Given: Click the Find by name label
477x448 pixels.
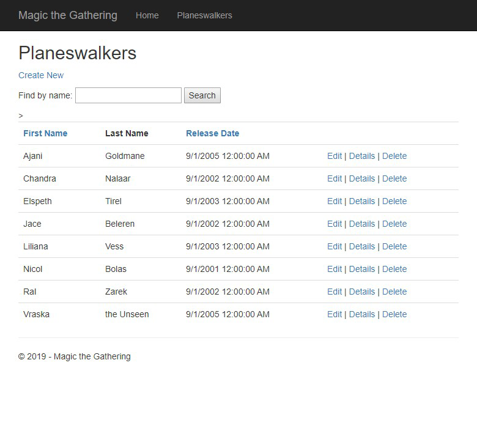Looking at the screenshot, I should pos(45,95).
